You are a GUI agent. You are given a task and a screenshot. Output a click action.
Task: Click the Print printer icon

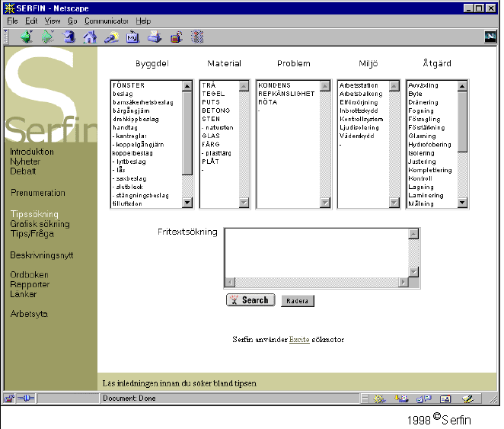coord(155,37)
